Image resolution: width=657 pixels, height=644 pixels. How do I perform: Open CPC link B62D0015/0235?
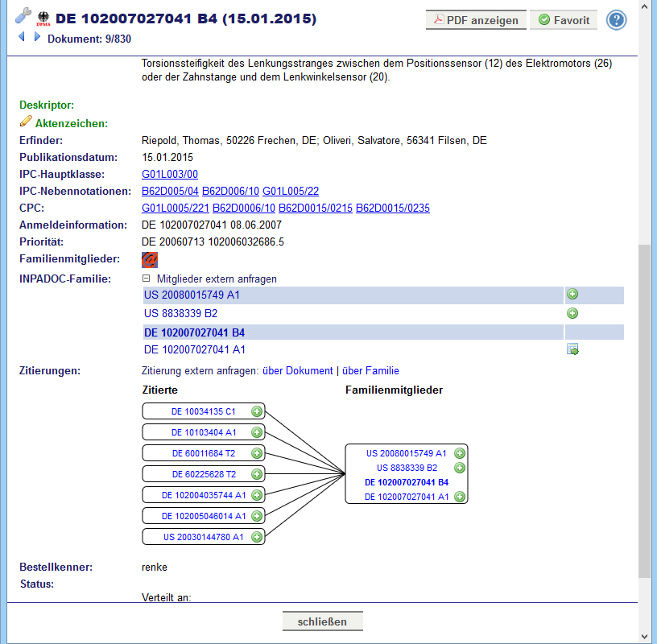pos(393,208)
